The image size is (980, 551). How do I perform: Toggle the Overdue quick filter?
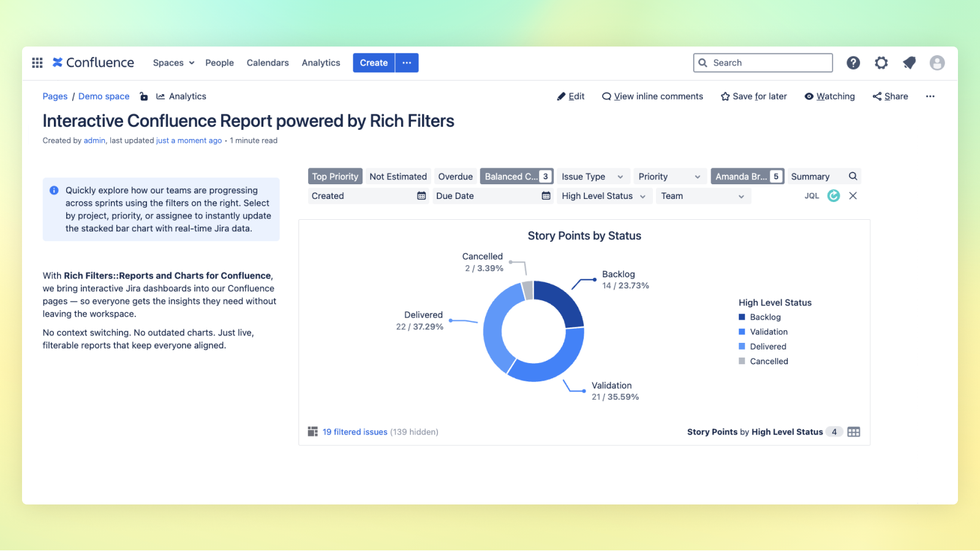(456, 176)
